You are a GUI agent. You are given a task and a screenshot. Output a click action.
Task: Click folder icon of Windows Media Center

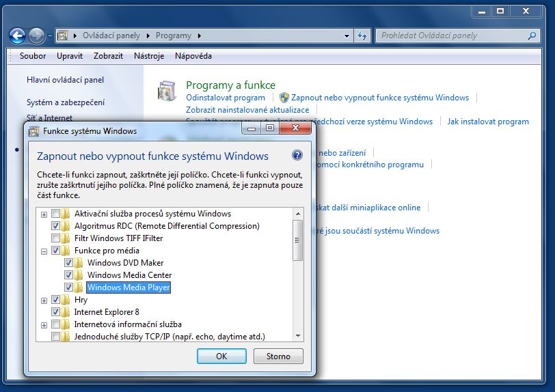78,275
